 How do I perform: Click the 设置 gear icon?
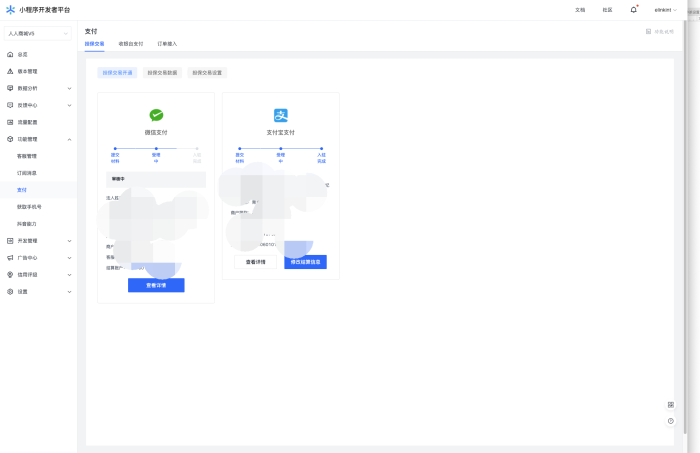(10, 292)
